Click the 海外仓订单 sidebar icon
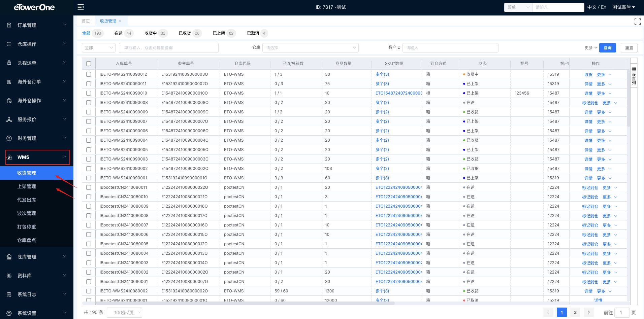The height and width of the screenshot is (319, 644). click(x=9, y=82)
